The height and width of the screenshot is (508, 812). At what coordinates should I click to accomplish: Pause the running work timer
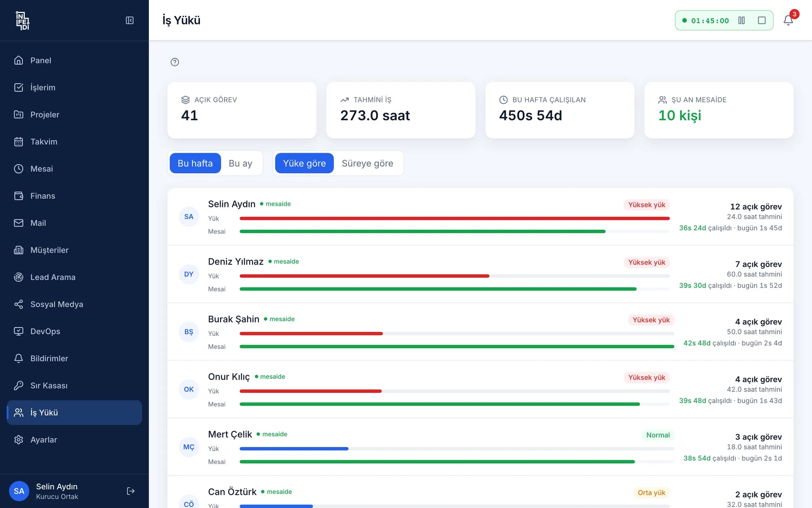tap(741, 20)
